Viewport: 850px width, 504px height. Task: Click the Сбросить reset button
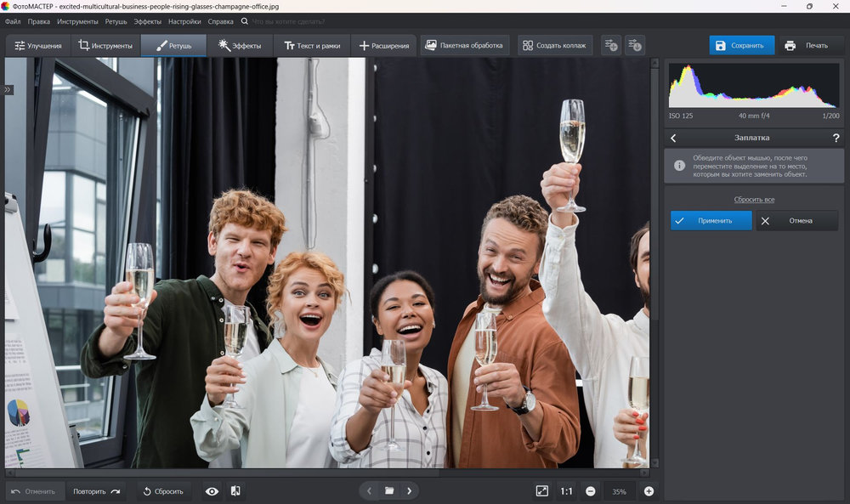(x=164, y=491)
